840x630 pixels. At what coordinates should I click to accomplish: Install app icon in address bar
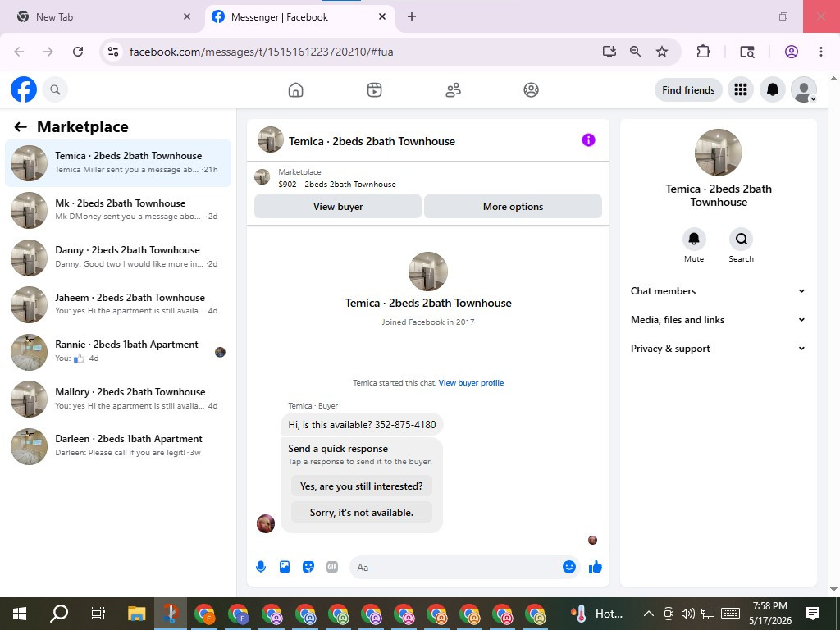pos(609,52)
